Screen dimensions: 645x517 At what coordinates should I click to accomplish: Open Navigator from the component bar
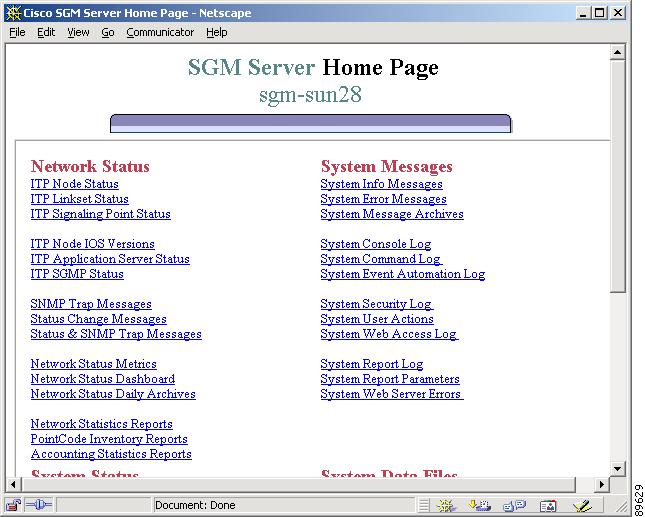coord(446,505)
